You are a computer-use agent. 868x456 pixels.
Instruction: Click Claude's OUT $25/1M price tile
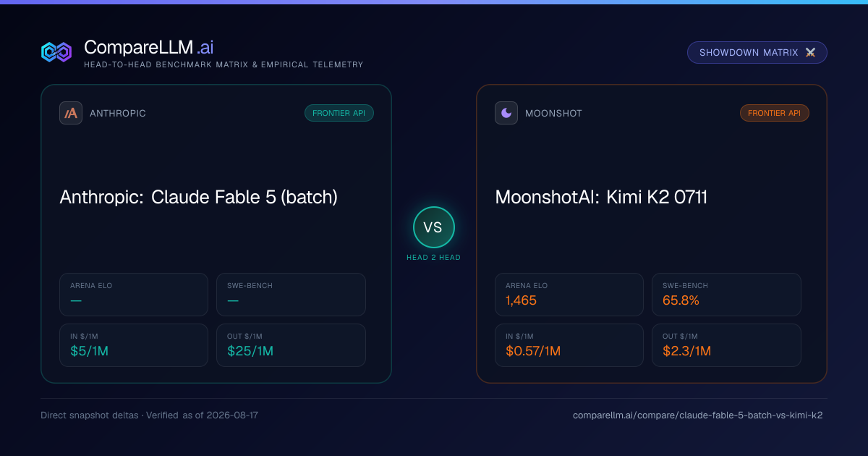tap(291, 345)
